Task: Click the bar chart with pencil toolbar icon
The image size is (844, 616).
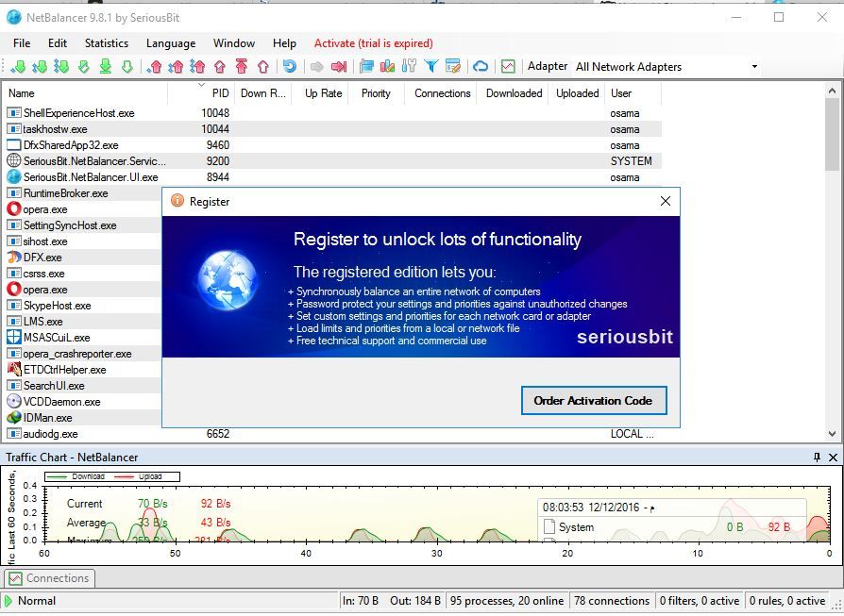Action: tap(388, 67)
